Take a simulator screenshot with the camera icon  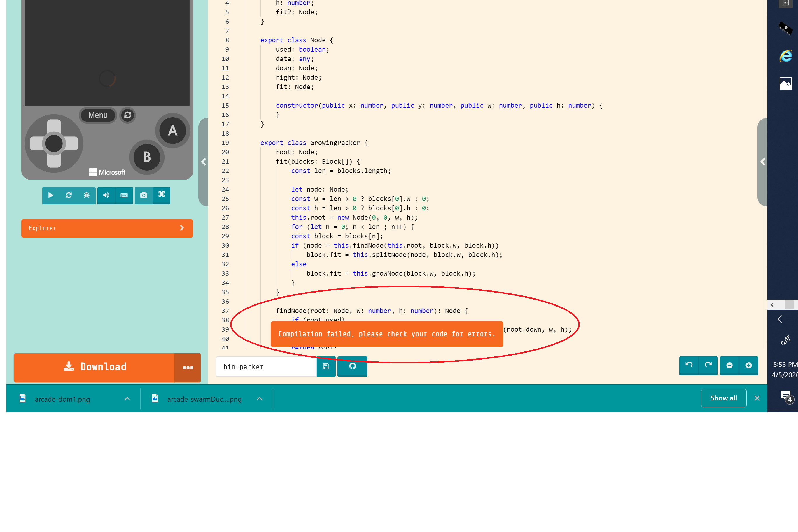pos(143,195)
